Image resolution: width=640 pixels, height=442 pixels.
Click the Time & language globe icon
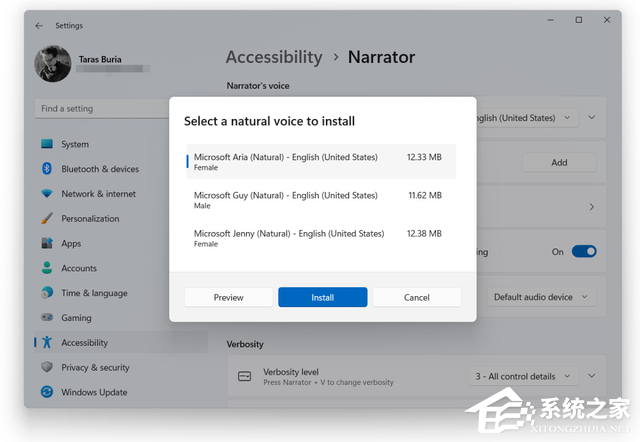tap(46, 293)
